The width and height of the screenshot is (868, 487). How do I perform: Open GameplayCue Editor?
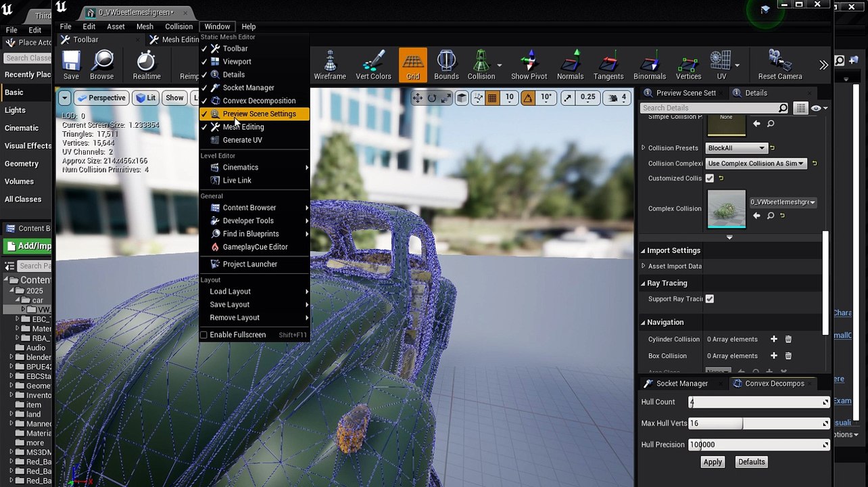pos(254,247)
